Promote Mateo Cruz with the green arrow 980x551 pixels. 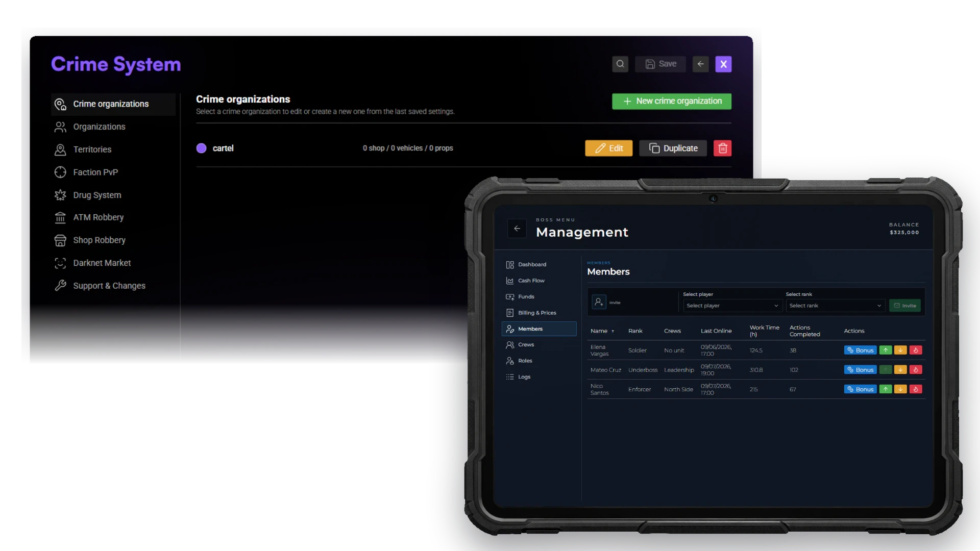pos(886,370)
